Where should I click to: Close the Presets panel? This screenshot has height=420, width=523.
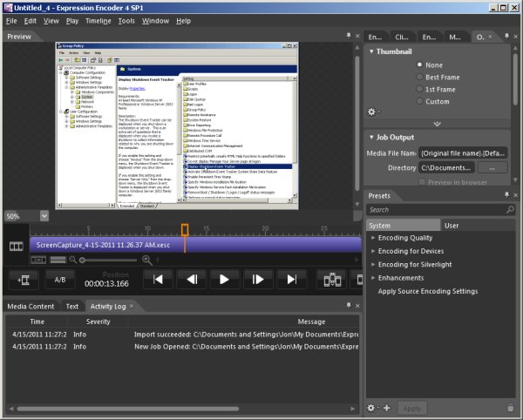[516, 195]
